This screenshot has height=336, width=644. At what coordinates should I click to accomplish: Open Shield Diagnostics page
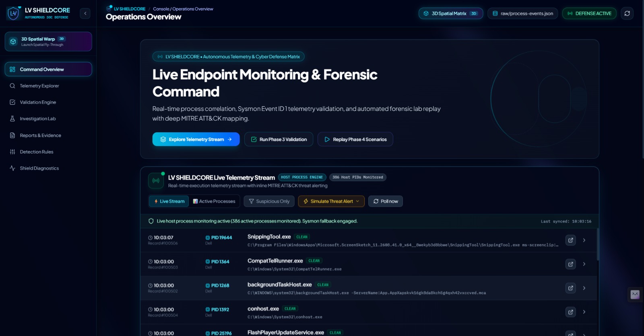[48, 168]
